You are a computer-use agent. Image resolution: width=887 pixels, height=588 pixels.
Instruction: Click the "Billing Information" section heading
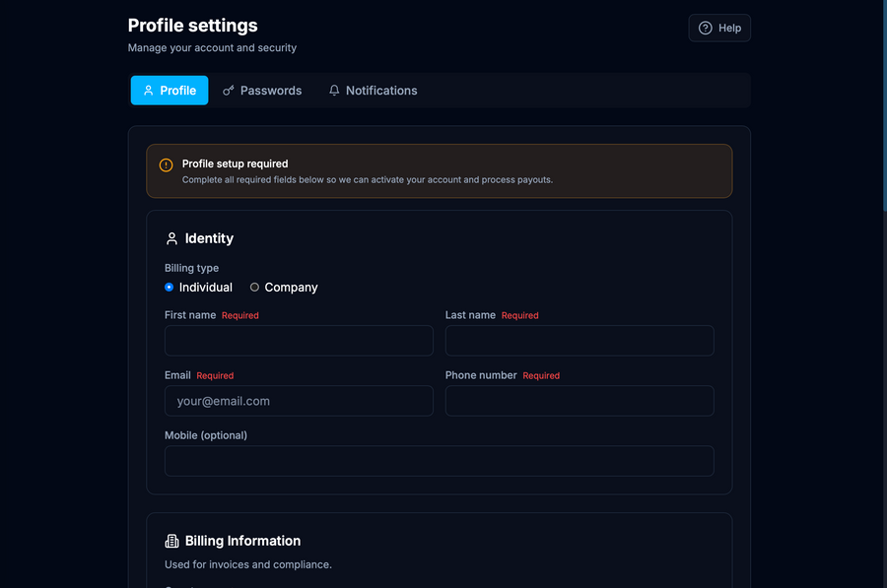click(x=242, y=541)
